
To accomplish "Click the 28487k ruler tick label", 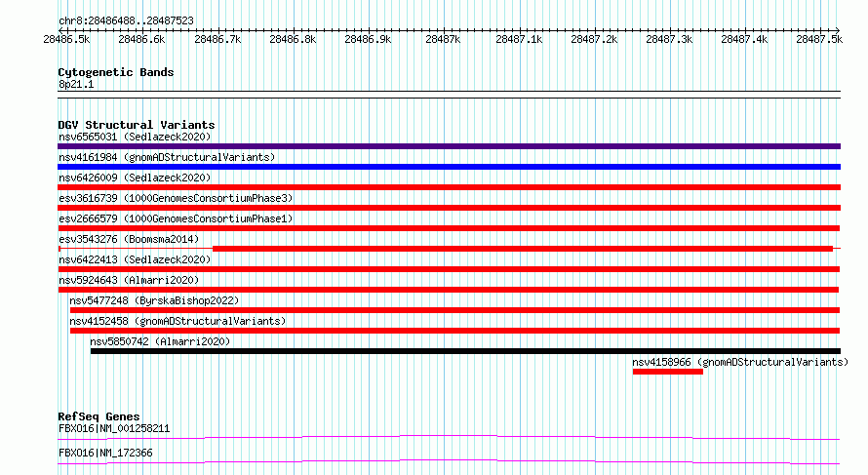I will 443,40.
